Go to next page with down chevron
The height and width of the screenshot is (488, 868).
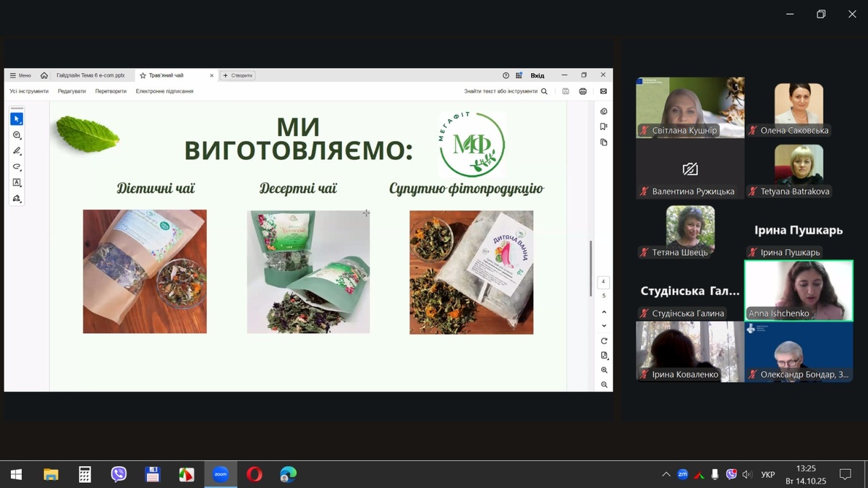pos(604,326)
